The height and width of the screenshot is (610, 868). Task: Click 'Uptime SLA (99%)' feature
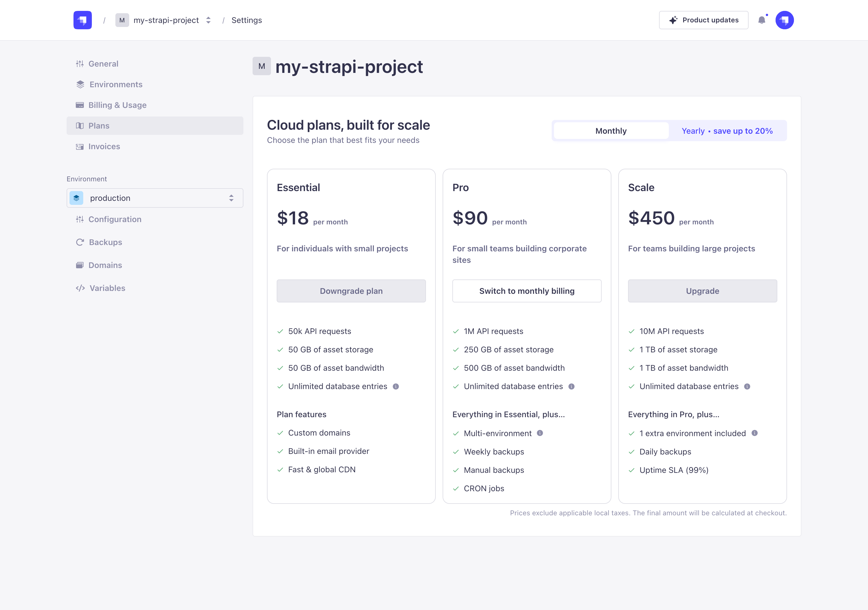(x=674, y=470)
